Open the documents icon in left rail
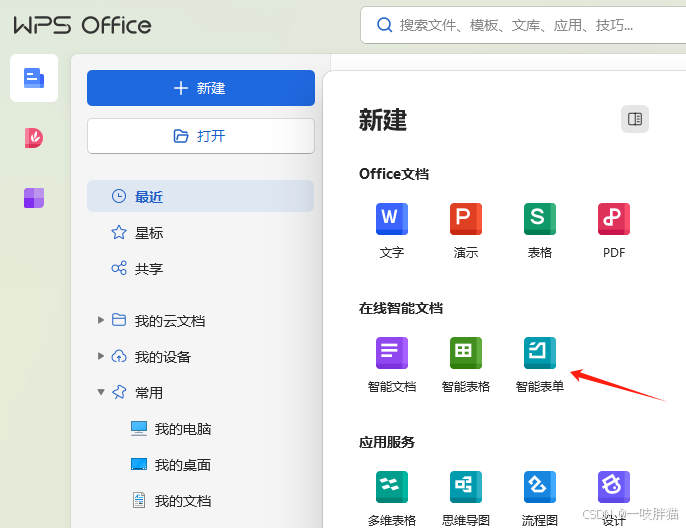This screenshot has height=528, width=686. point(34,78)
